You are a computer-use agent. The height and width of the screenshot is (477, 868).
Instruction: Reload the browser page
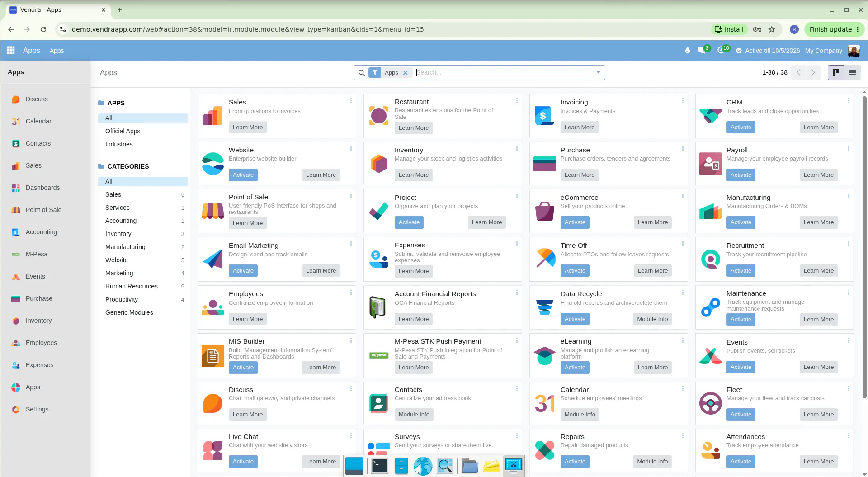[43, 29]
